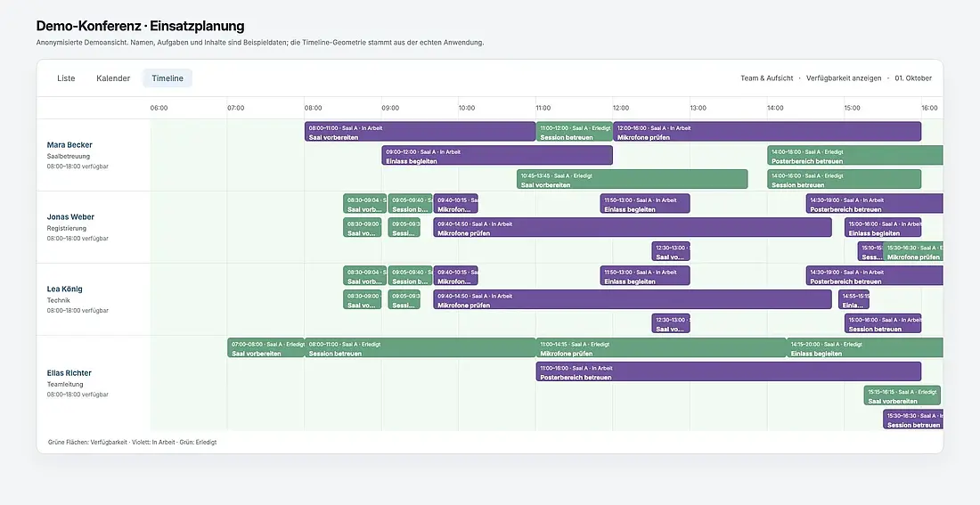This screenshot has height=505, width=980.
Task: Open Elias's 08:00–11:00 Session betreuen task
Action: [x=420, y=347]
